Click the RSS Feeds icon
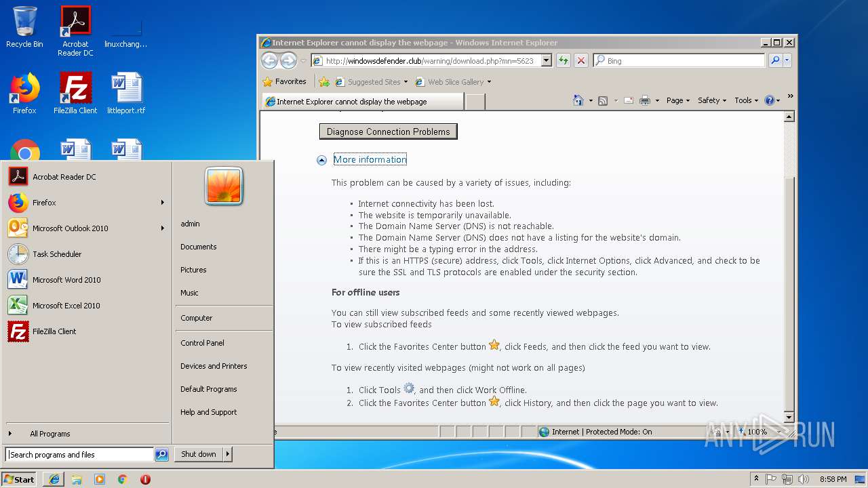 click(x=602, y=100)
